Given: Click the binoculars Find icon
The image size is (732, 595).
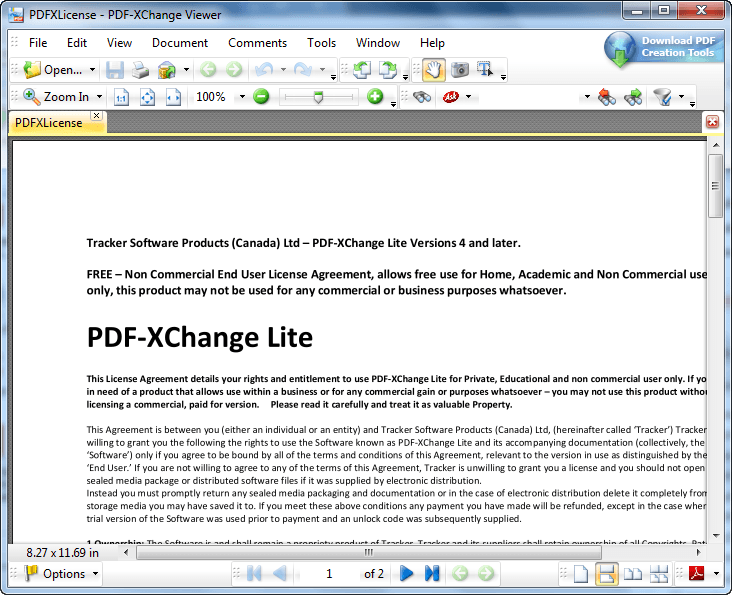Looking at the screenshot, I should (x=422, y=97).
